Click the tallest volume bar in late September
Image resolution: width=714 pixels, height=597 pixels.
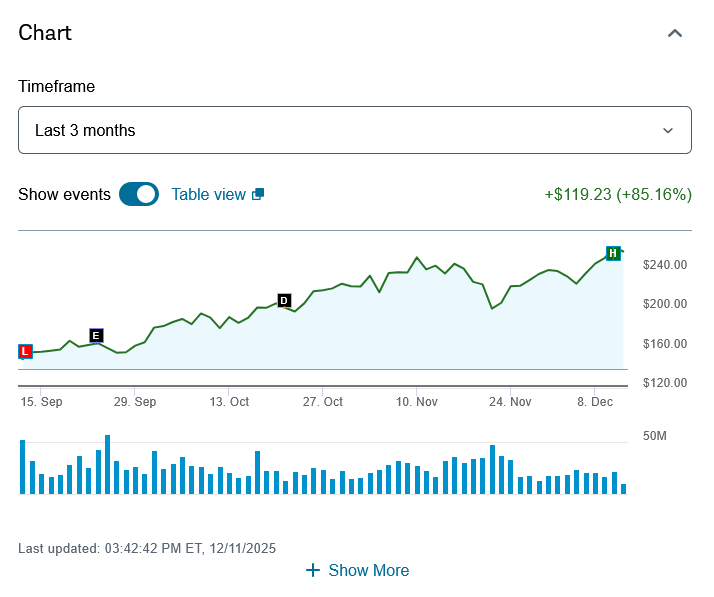click(x=107, y=465)
